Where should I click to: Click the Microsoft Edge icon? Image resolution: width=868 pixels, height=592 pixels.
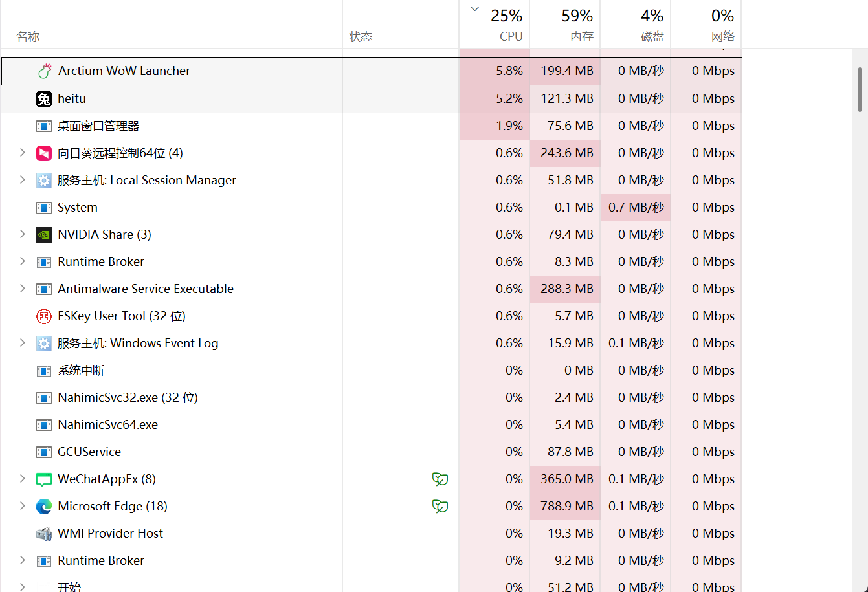43,507
